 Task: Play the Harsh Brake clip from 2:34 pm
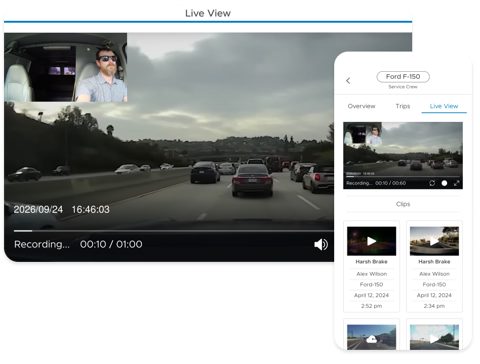[x=434, y=241]
